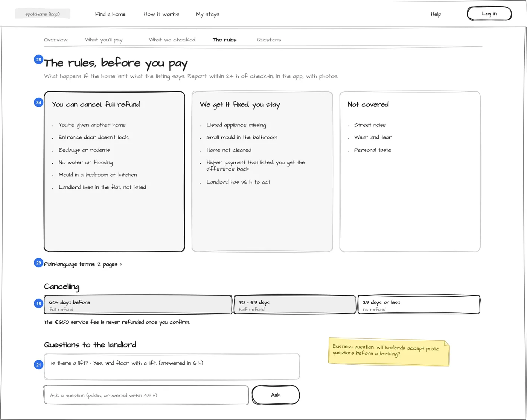Viewport: 527px width, 420px height.
Task: Select the 29 days or less no refund option
Action: [419, 305]
